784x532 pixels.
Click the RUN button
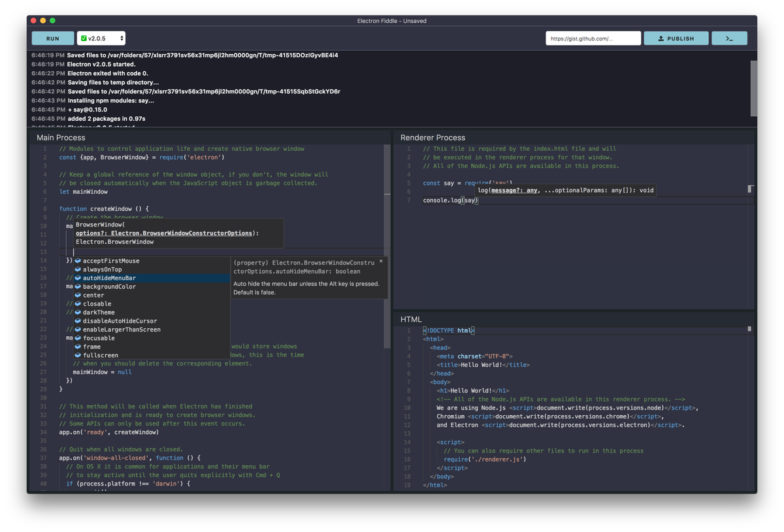coord(53,39)
